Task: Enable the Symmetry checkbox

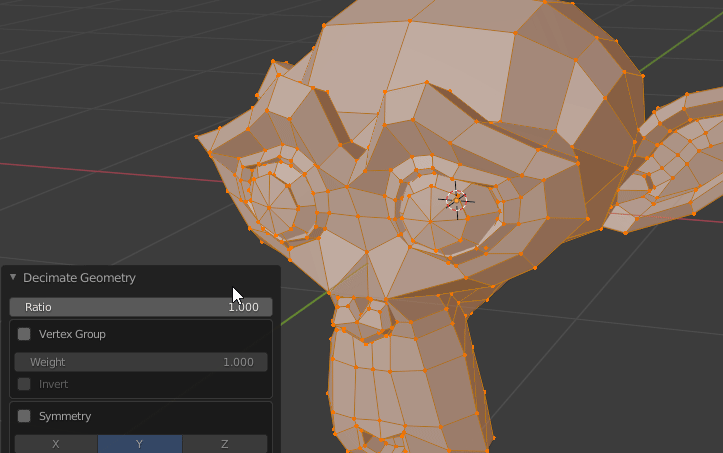Action: tap(24, 416)
